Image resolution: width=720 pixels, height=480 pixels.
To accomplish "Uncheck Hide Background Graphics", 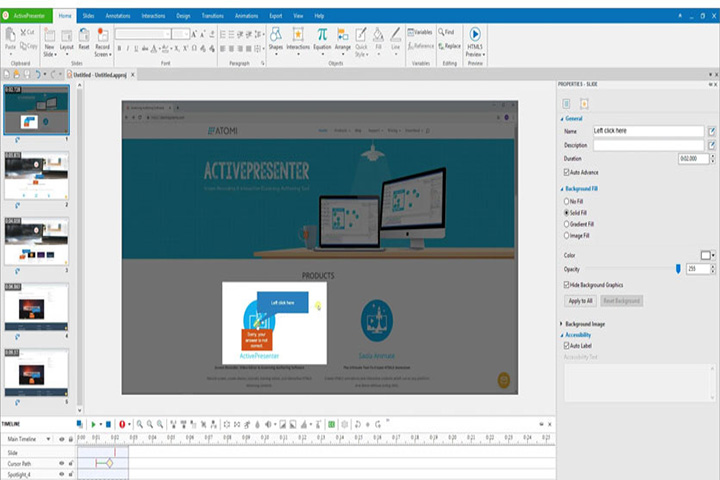I will [566, 285].
